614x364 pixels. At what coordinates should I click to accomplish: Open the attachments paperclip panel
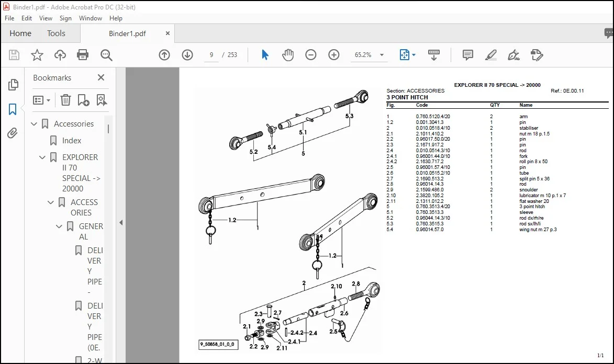click(13, 133)
